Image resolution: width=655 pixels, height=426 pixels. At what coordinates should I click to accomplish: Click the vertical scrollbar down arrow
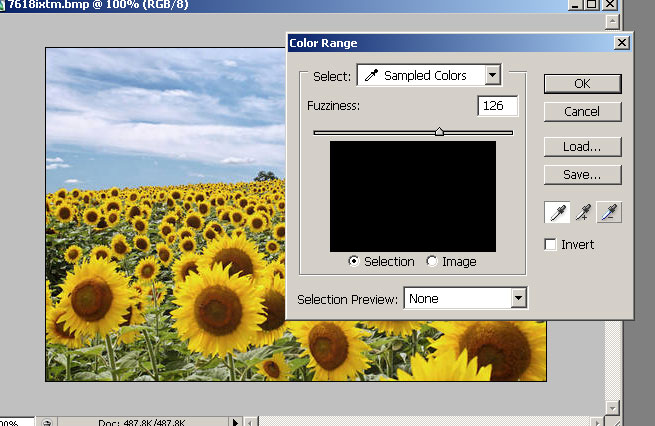point(612,408)
